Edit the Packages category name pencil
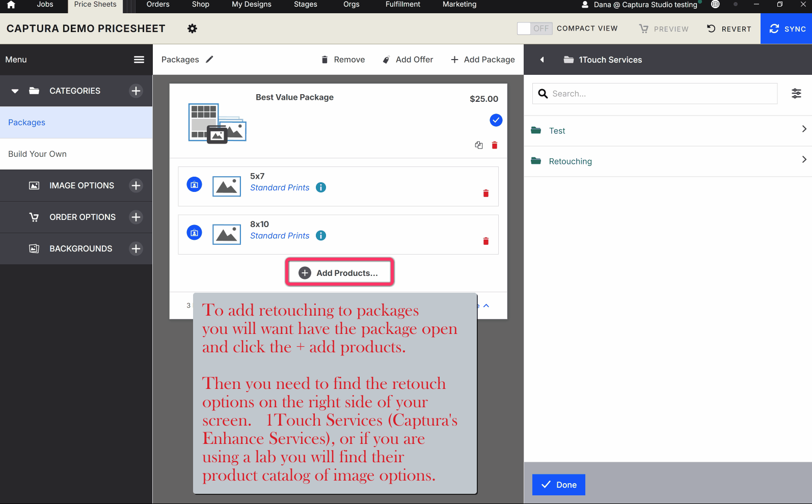Viewport: 812px width, 504px height. coord(209,60)
